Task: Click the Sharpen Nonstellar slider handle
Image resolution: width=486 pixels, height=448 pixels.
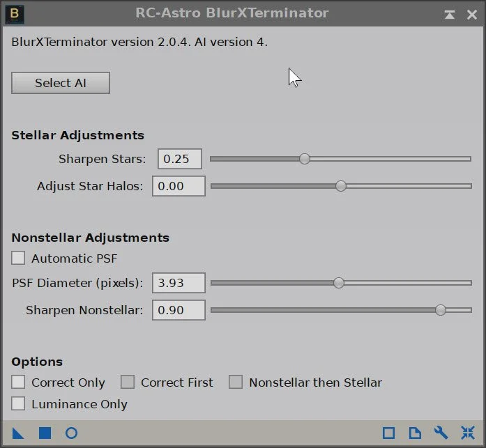Action: pos(441,310)
